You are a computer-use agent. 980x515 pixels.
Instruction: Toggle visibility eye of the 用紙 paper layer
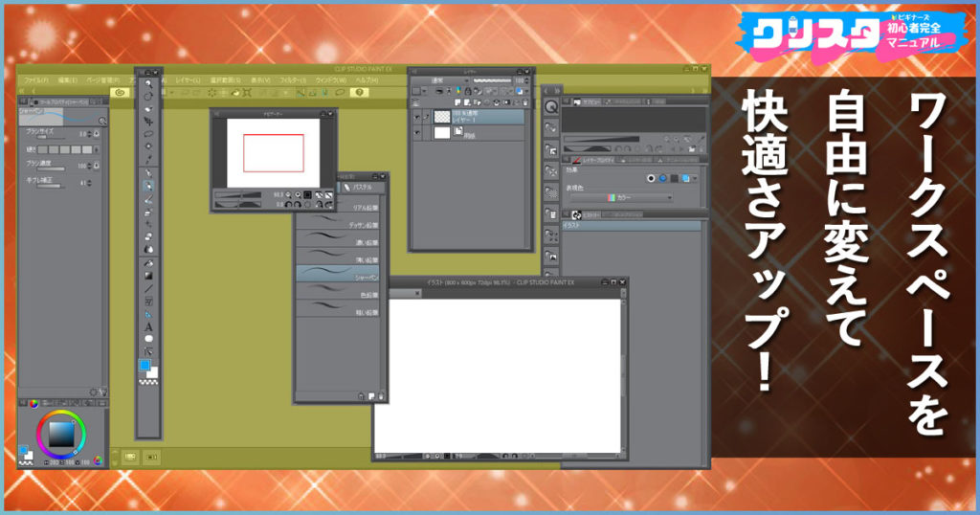pos(417,132)
